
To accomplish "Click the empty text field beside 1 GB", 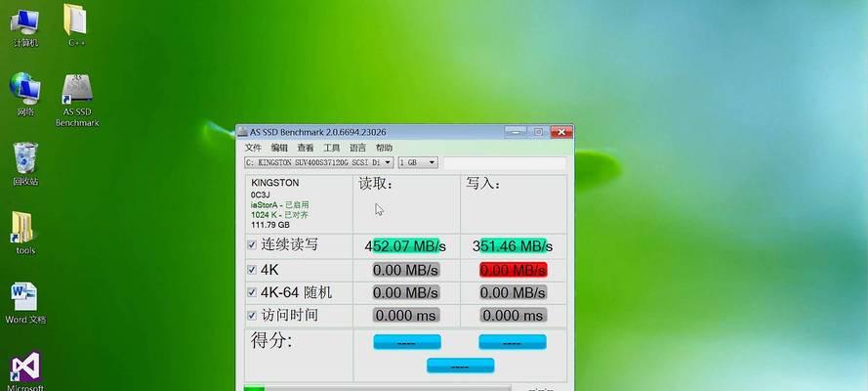I will [x=505, y=163].
